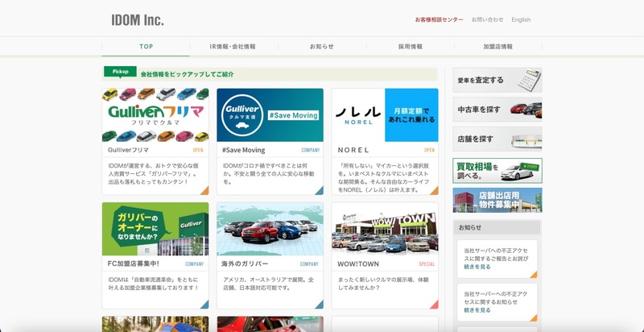Open the 買取相場を調べる banner

(497, 170)
